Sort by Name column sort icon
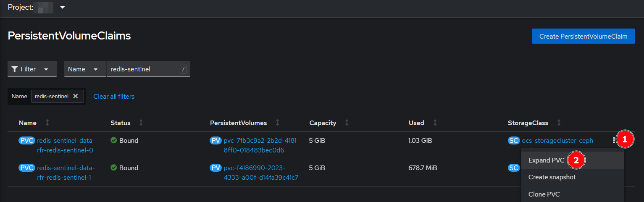This screenshot has height=202, width=644. click(x=47, y=123)
